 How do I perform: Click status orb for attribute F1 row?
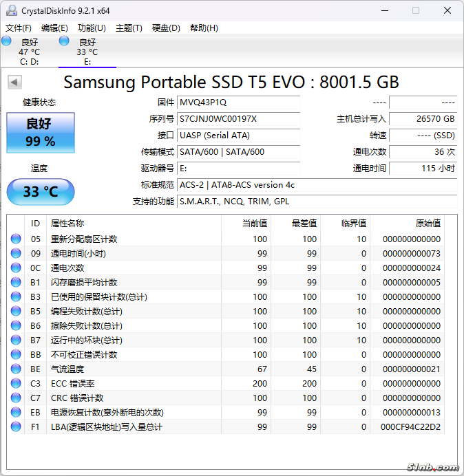point(16,427)
